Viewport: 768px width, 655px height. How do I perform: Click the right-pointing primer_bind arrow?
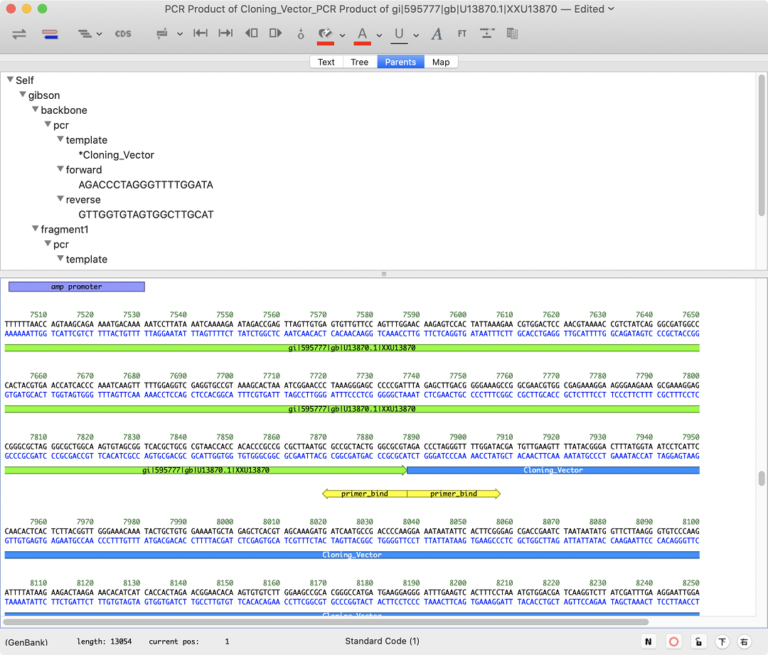(x=454, y=494)
